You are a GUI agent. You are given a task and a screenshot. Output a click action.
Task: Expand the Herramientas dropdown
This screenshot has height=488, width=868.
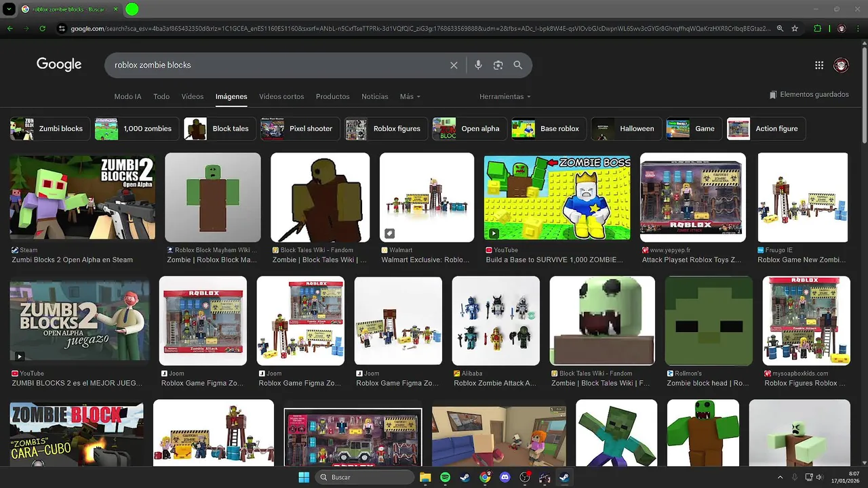coord(505,96)
